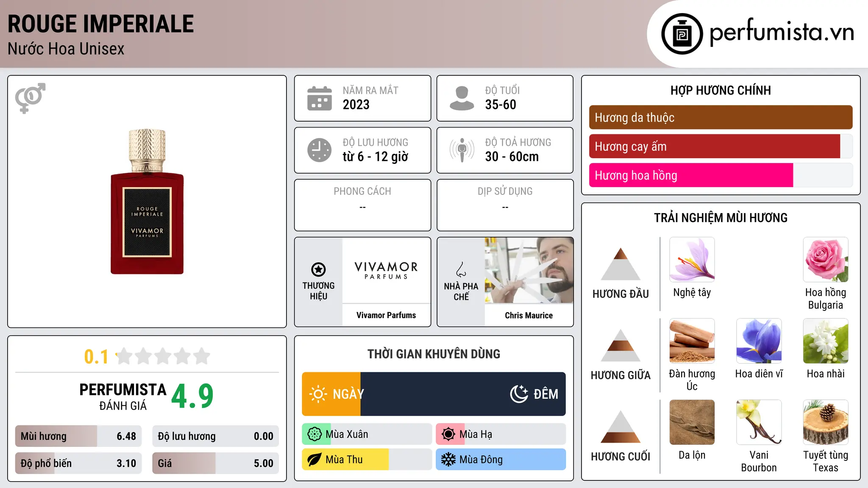Select the snowflake icon for Mùa Đông
The width and height of the screenshot is (868, 488).
[448, 460]
